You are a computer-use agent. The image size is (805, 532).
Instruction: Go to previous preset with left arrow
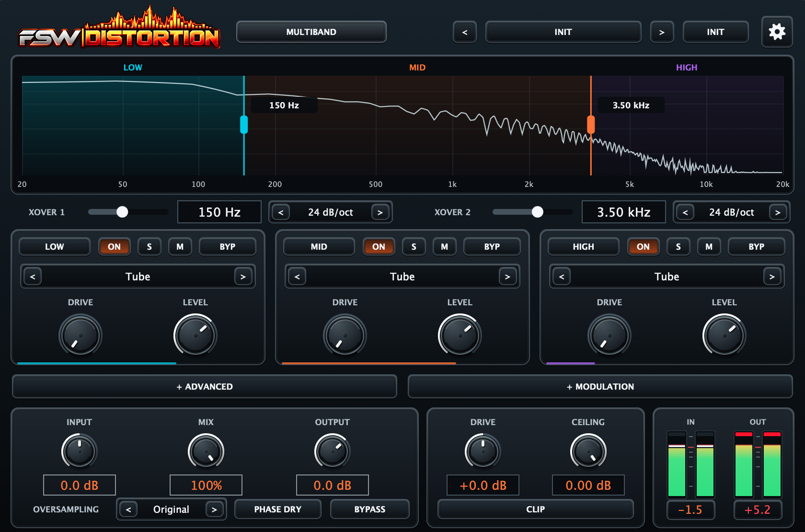point(465,32)
